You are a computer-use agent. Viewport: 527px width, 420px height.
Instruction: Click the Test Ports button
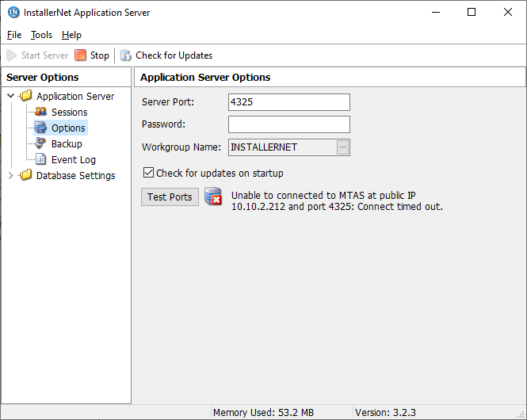tap(170, 197)
